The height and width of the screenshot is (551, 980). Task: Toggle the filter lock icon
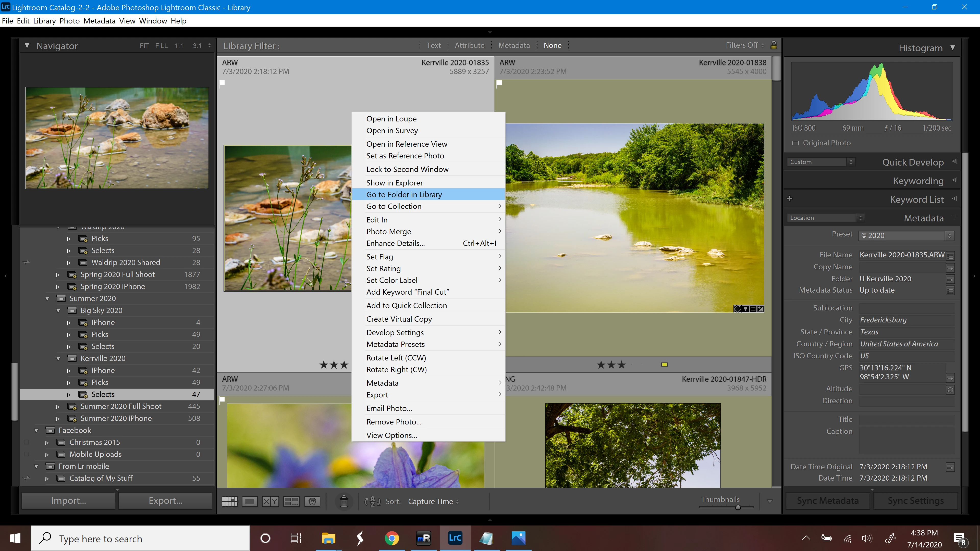tap(774, 45)
